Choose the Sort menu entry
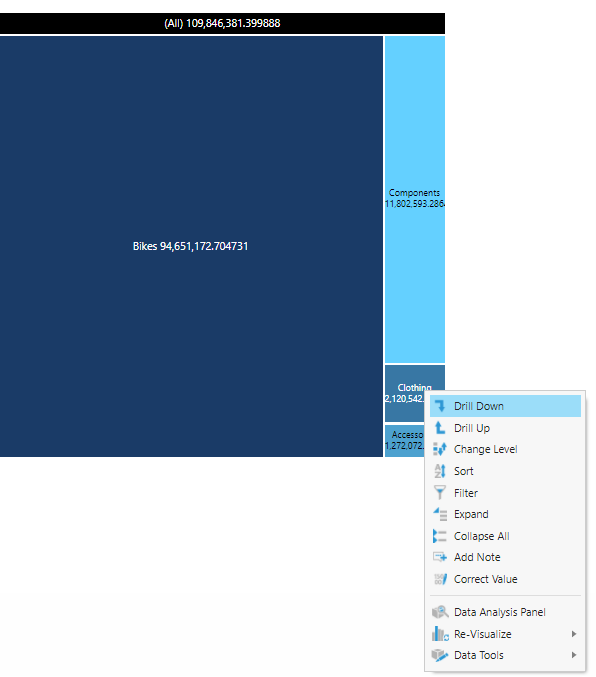This screenshot has height=677, width=596. (x=505, y=471)
